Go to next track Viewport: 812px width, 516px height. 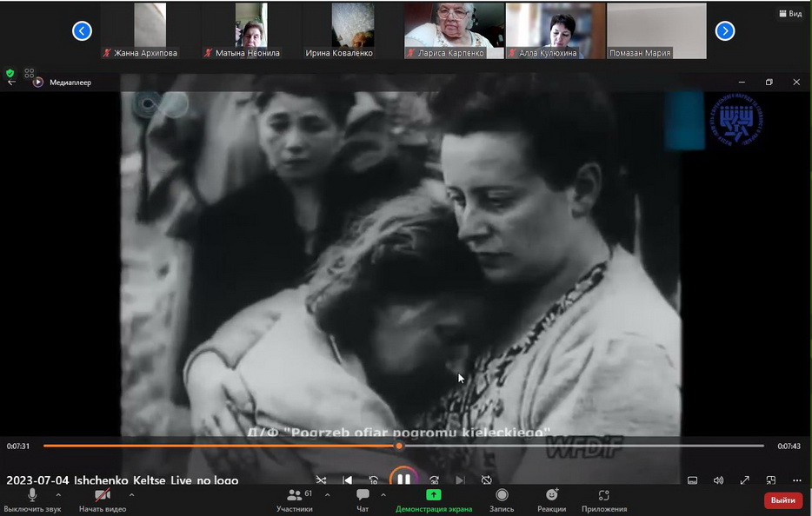(x=460, y=480)
